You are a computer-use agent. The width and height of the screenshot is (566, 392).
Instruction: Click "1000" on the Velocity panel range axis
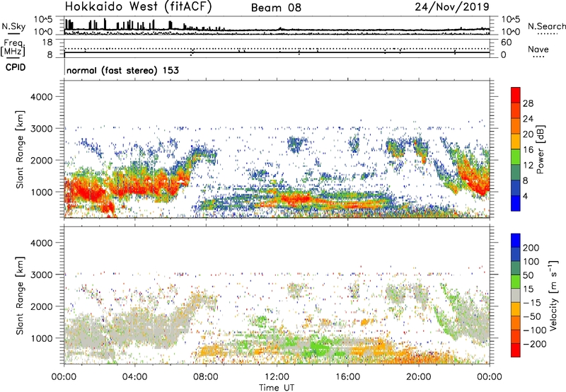(x=41, y=338)
